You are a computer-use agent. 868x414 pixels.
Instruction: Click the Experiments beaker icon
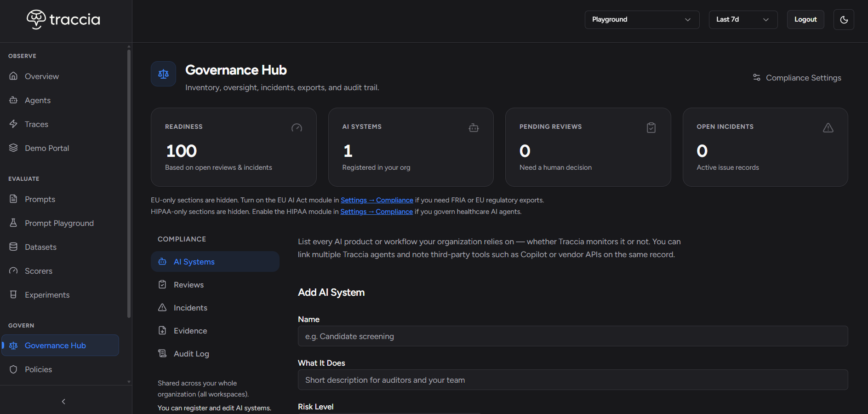(13, 294)
